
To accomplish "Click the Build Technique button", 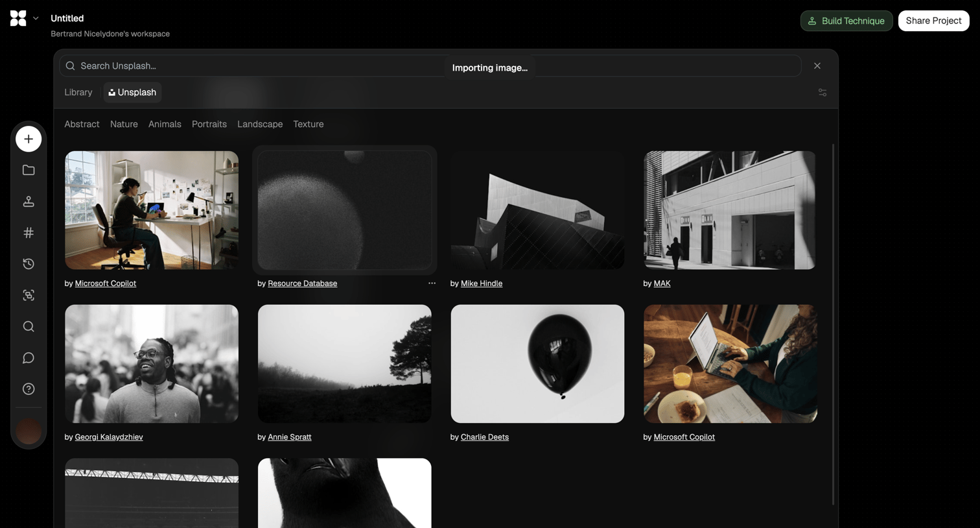I will point(846,21).
